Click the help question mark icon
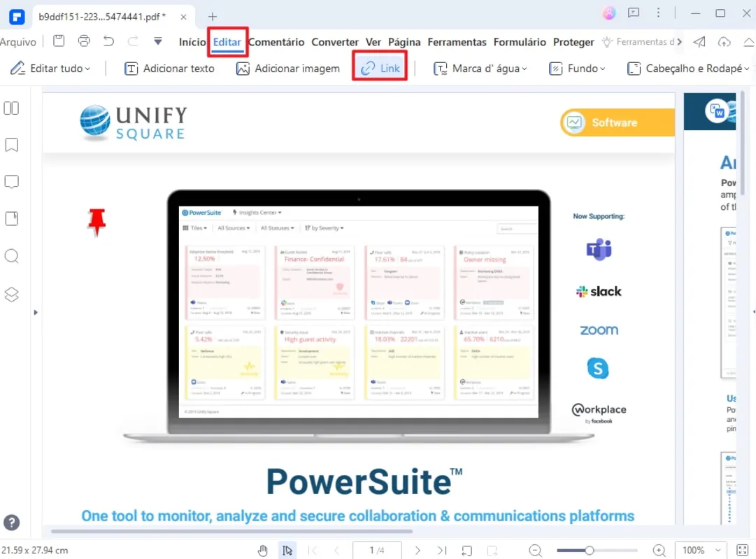The height and width of the screenshot is (559, 756). [x=12, y=523]
